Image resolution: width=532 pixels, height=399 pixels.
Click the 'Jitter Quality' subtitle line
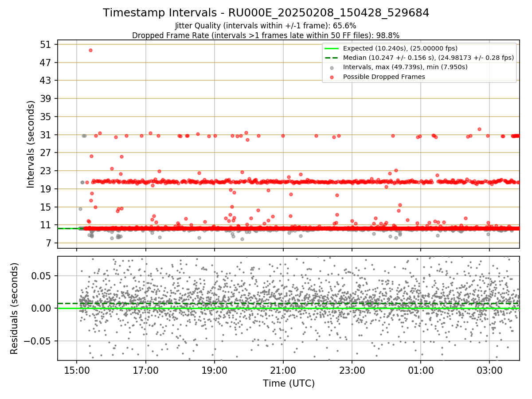266,26
